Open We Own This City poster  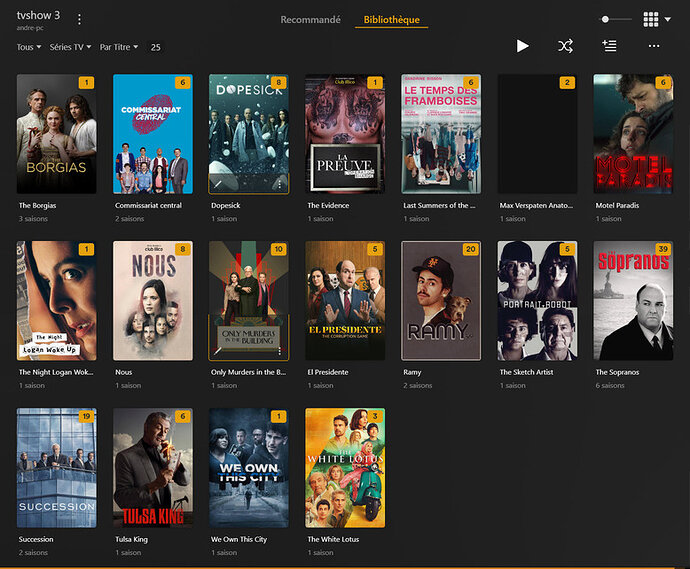coord(249,468)
